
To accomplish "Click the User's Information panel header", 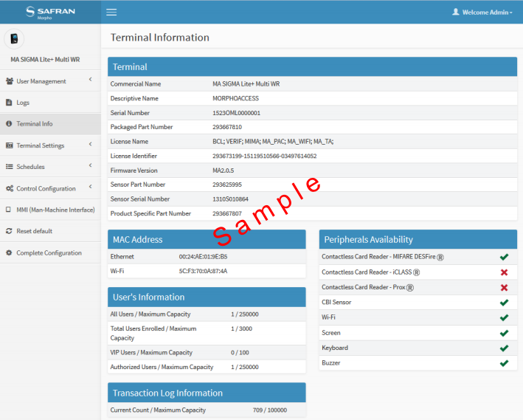I will (207, 297).
